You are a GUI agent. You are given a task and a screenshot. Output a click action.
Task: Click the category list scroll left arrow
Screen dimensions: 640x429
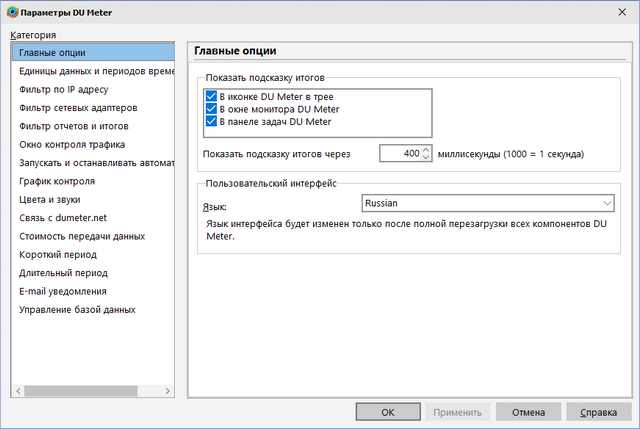point(18,391)
